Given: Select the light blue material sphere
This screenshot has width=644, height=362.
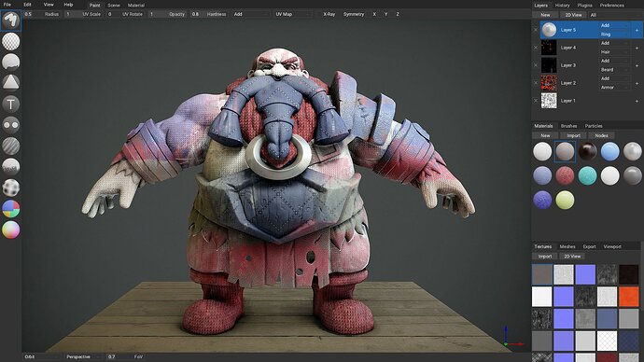Looking at the screenshot, I should [x=609, y=151].
